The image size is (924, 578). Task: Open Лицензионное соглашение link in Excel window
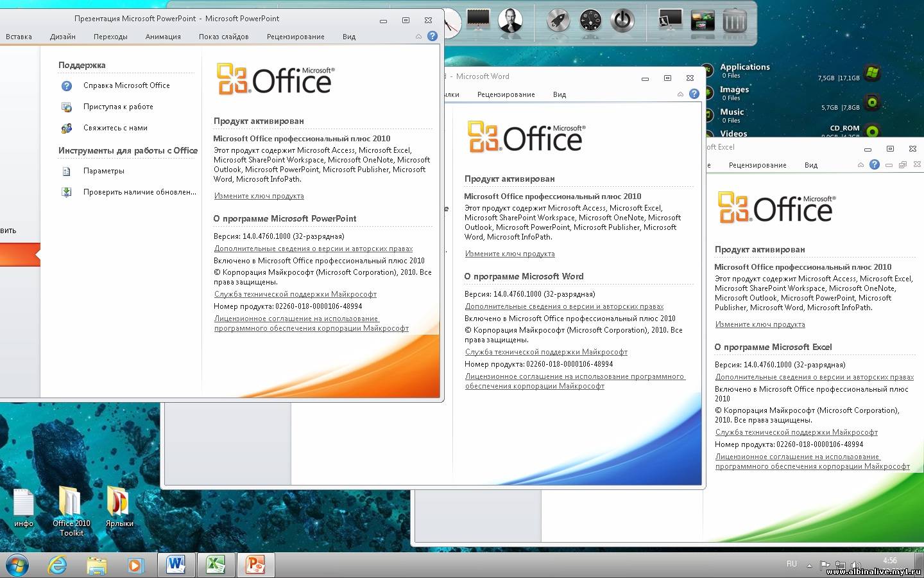(812, 461)
